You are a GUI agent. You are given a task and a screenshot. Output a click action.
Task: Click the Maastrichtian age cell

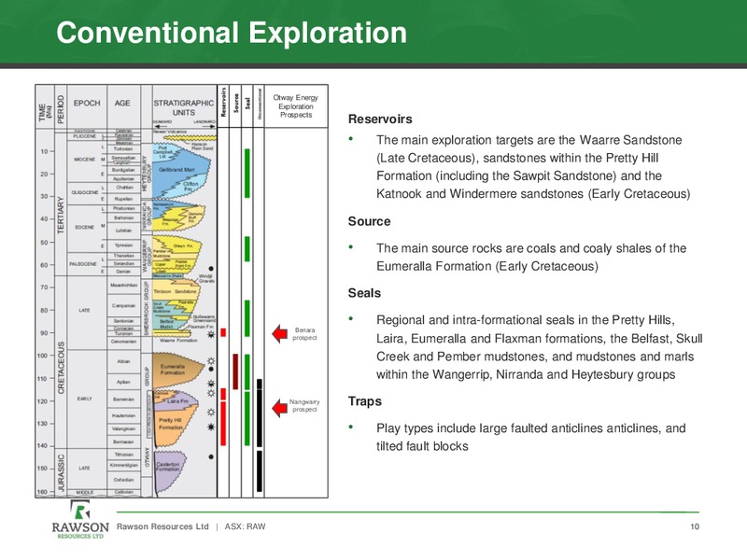(x=124, y=286)
